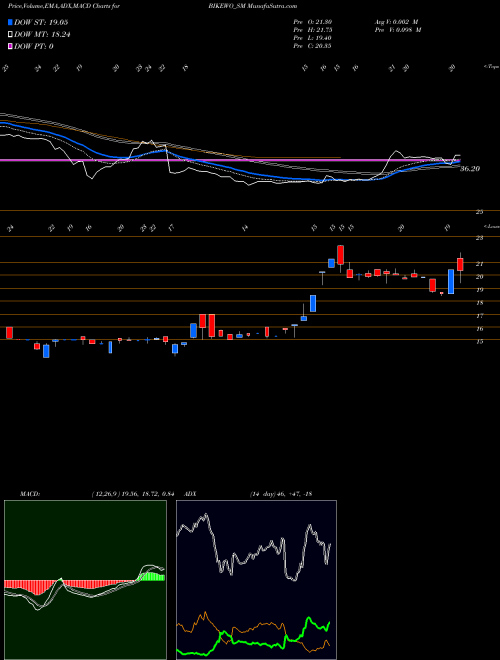Click the 36.20 EMA price label
This screenshot has height=660, width=500.
tap(470, 169)
